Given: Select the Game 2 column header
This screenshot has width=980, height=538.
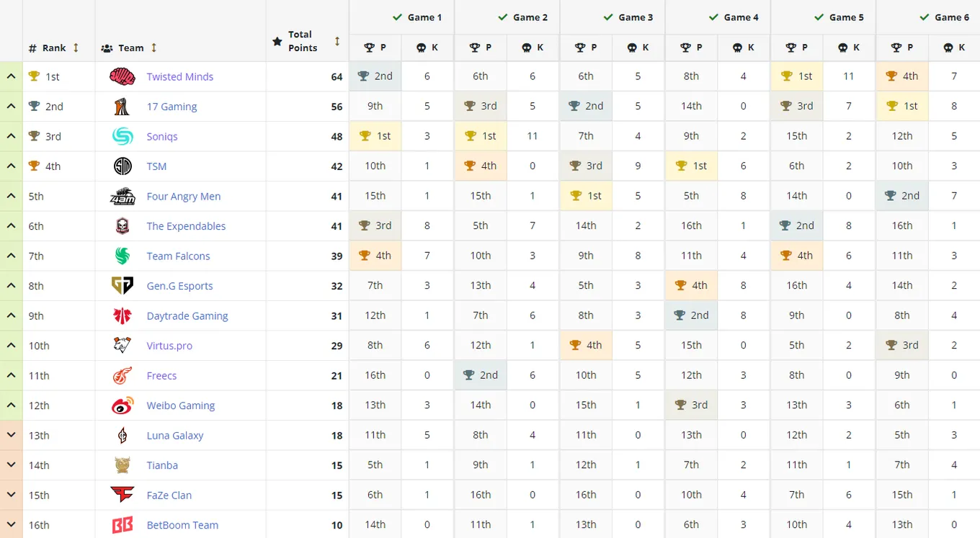Looking at the screenshot, I should point(507,17).
